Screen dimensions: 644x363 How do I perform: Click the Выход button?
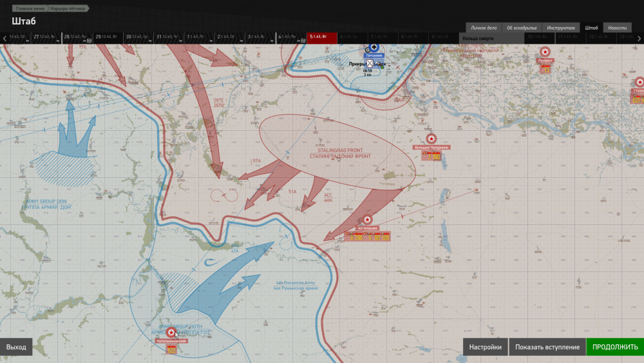(16, 347)
